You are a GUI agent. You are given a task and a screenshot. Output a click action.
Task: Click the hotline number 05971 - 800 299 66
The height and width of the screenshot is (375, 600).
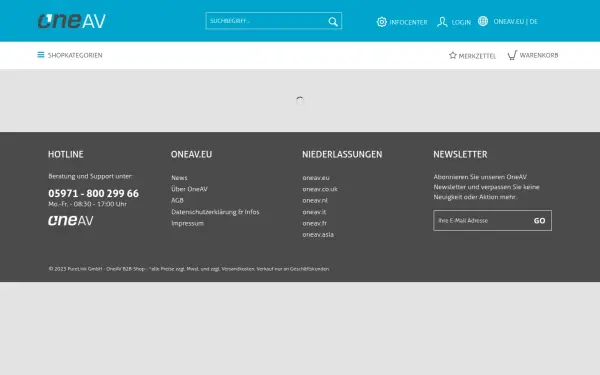pos(93,193)
